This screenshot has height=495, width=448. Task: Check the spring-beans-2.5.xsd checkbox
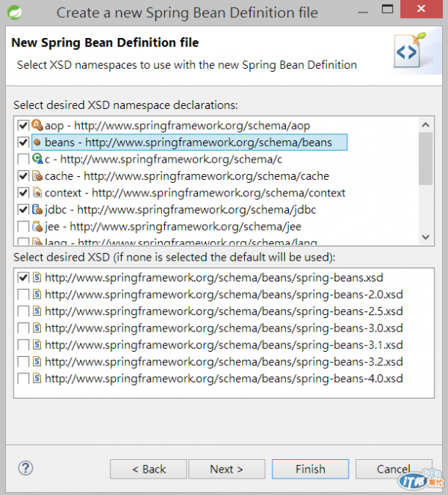(x=23, y=311)
